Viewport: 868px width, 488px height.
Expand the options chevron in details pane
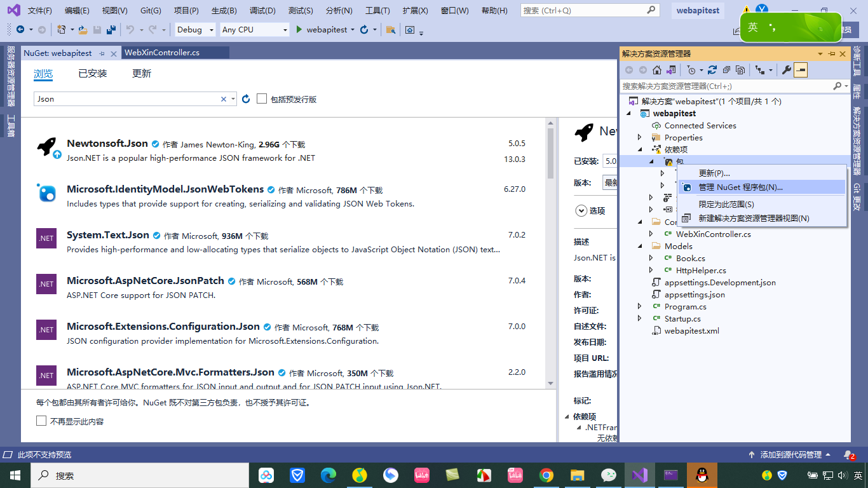coord(581,210)
